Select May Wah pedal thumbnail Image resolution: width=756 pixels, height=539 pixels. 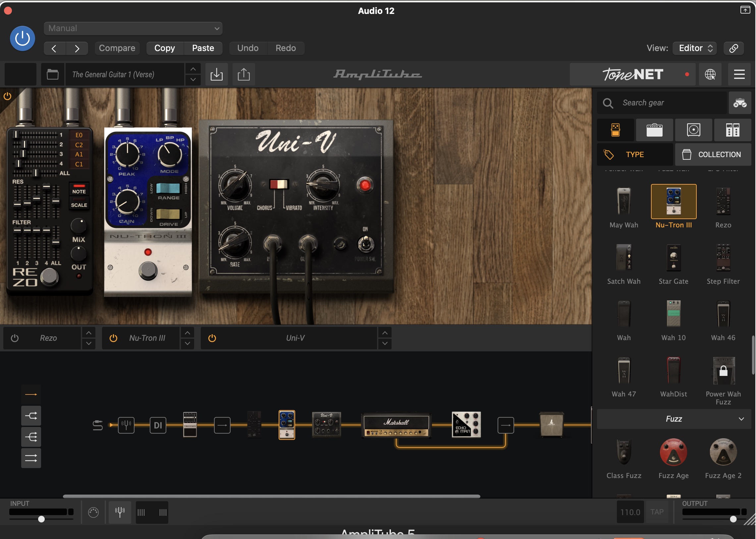point(623,202)
